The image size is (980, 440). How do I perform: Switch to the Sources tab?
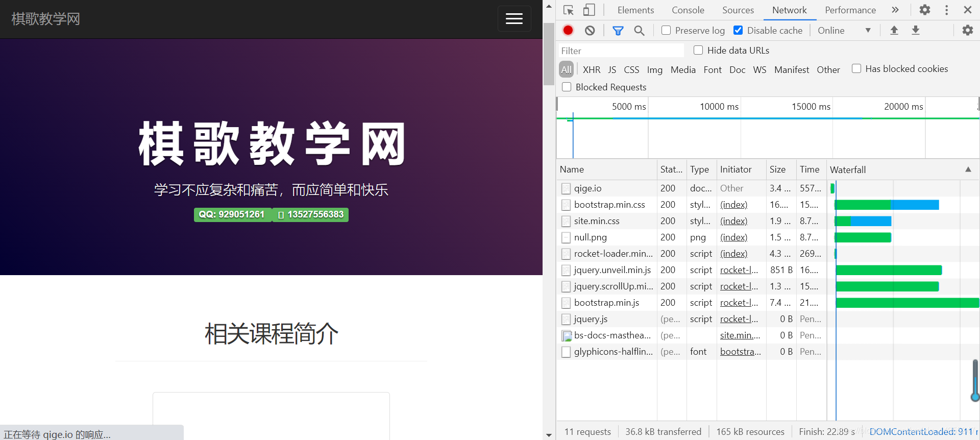tap(738, 10)
